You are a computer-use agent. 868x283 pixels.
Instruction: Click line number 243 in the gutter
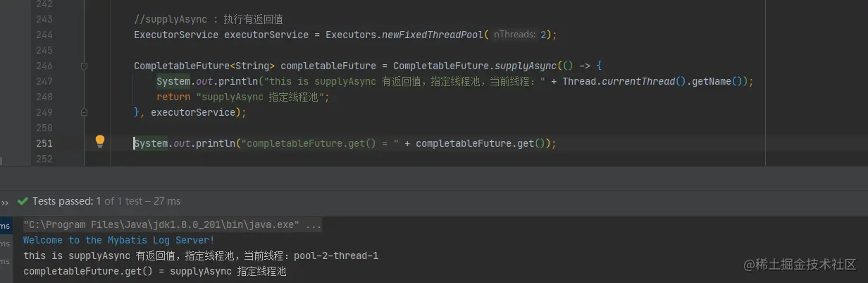pyautogui.click(x=44, y=19)
